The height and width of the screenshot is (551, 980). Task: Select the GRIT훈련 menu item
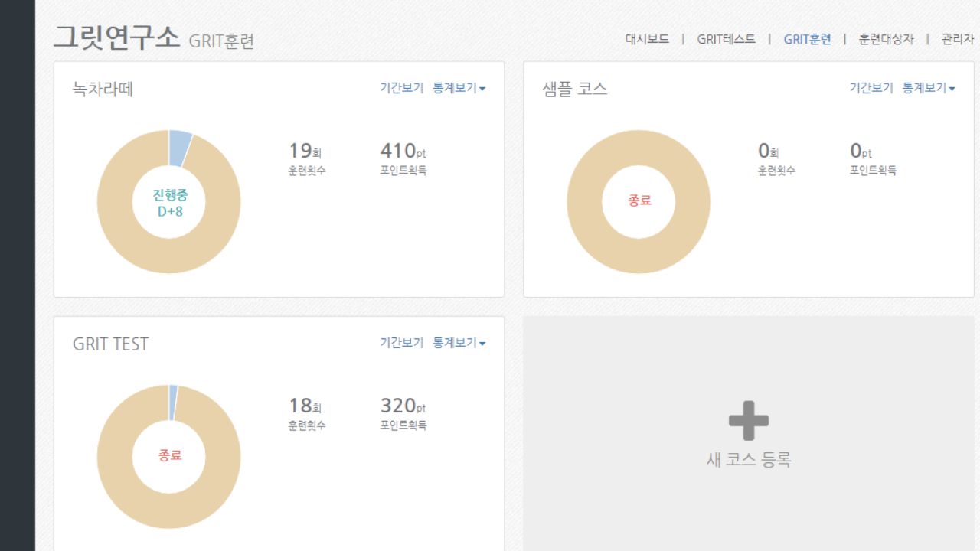pyautogui.click(x=807, y=39)
